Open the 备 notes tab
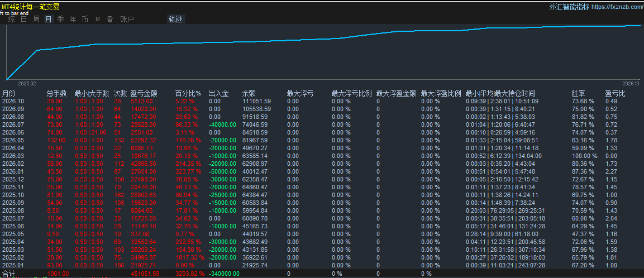 [x=109, y=19]
